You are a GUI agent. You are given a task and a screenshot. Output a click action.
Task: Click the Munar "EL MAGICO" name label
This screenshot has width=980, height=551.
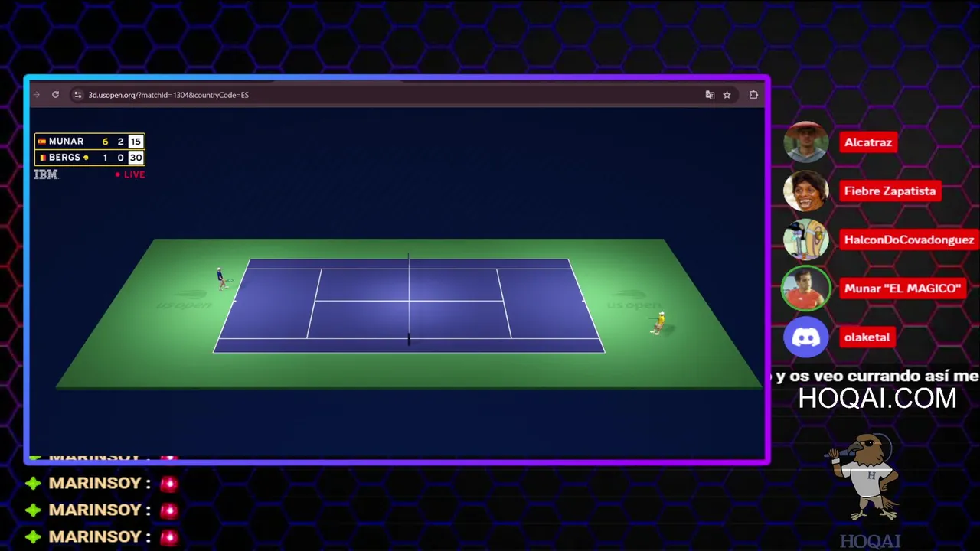pyautogui.click(x=902, y=289)
